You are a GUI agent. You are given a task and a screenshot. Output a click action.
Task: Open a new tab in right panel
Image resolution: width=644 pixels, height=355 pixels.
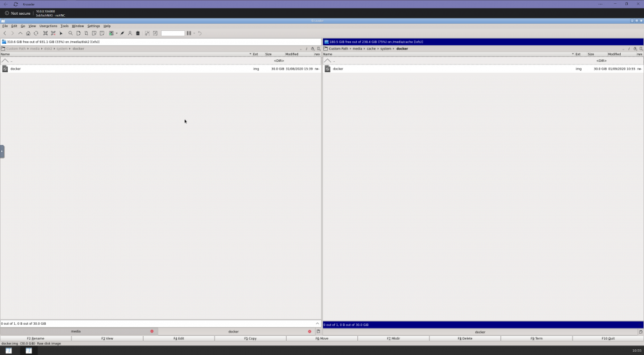(x=641, y=332)
